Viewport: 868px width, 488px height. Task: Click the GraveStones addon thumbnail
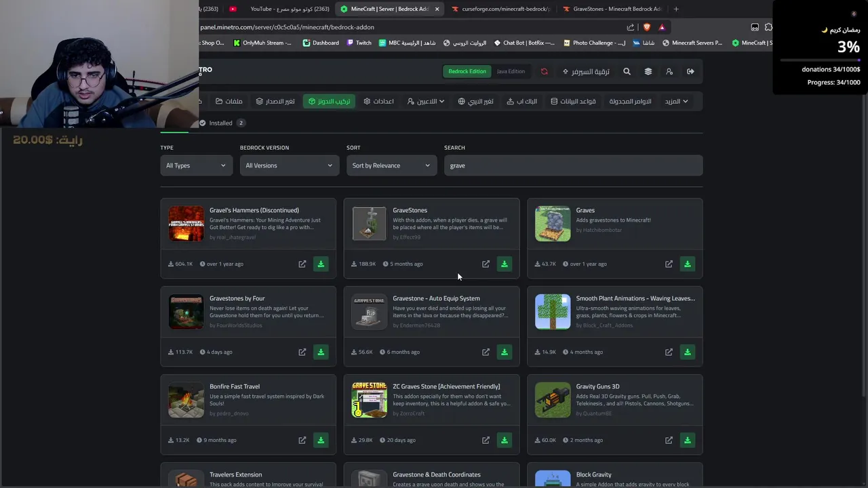pos(369,224)
